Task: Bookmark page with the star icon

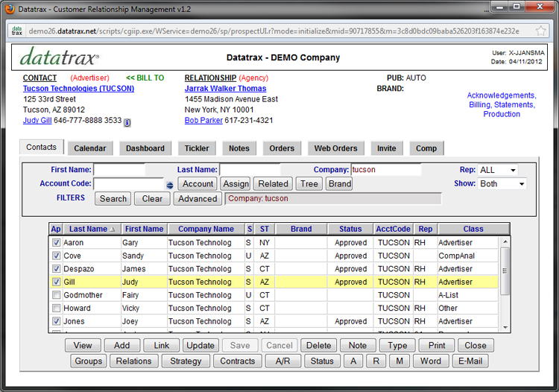Action: pos(541,31)
